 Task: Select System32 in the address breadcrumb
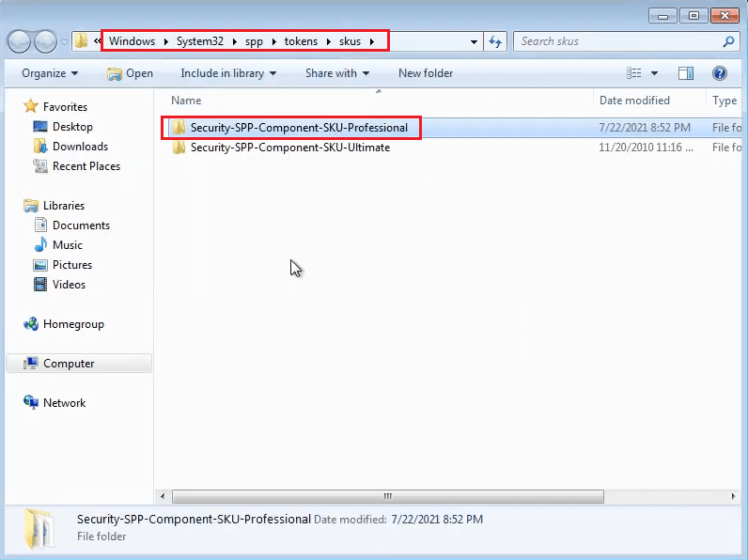(x=200, y=41)
